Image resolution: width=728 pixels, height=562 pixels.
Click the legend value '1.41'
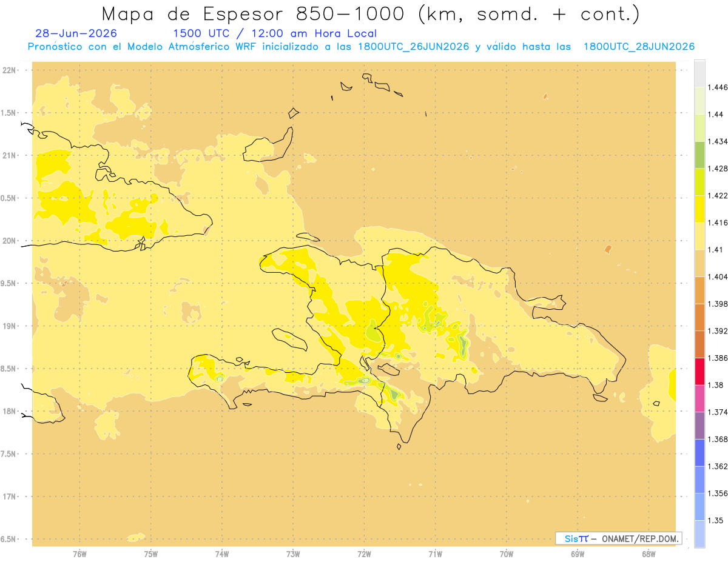[716, 250]
